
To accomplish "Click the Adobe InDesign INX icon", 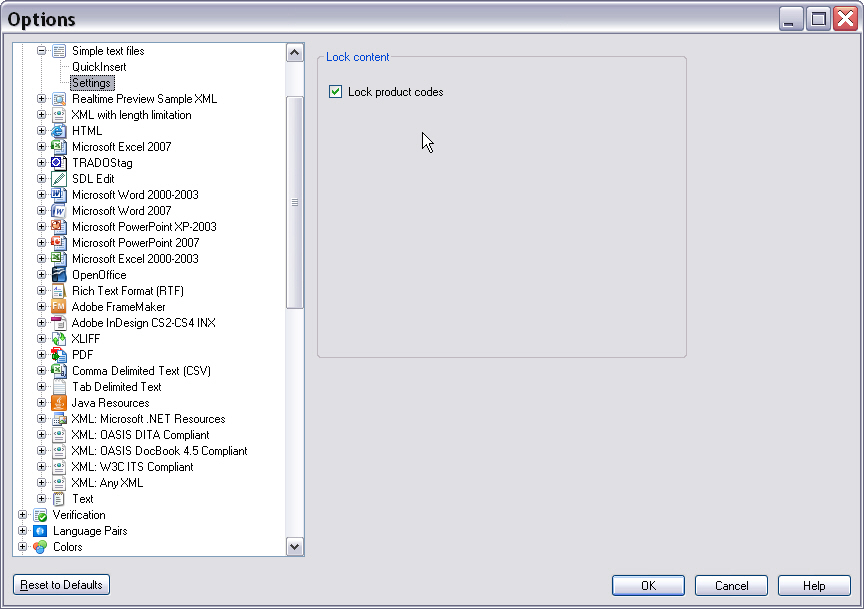I will click(x=59, y=323).
